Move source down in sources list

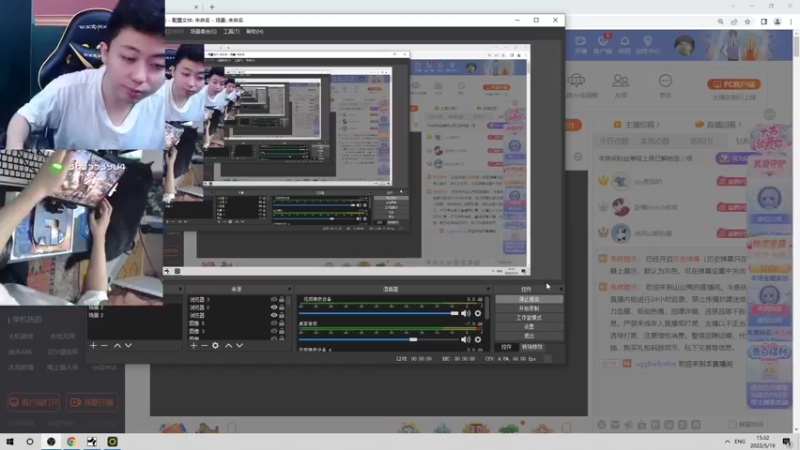240,345
